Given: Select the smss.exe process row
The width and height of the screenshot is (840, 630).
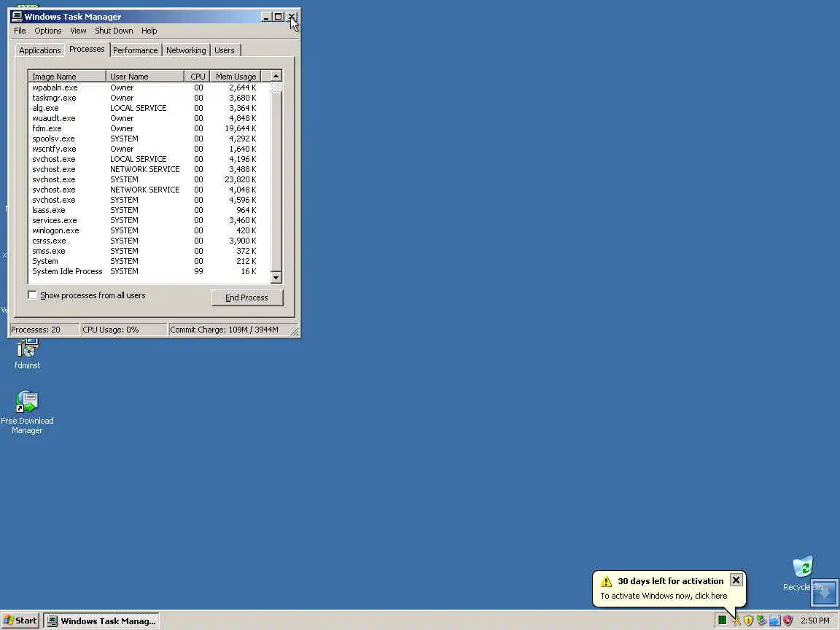Looking at the screenshot, I should 149,251.
